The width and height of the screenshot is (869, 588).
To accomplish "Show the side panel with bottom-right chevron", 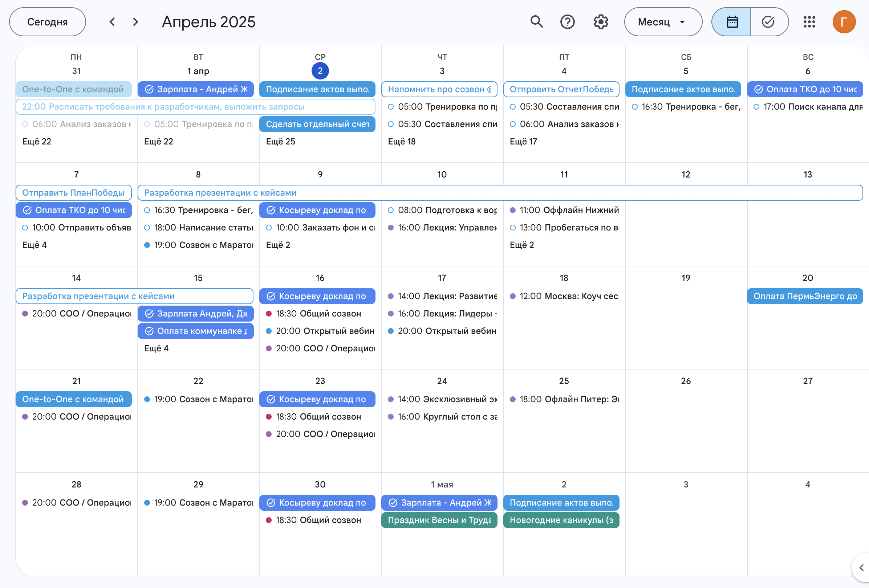I will point(861,567).
